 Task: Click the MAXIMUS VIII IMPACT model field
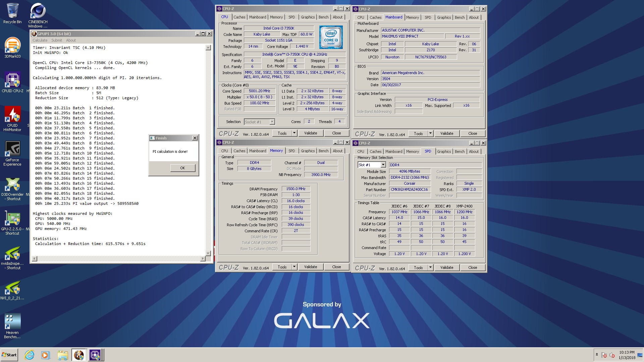(413, 36)
